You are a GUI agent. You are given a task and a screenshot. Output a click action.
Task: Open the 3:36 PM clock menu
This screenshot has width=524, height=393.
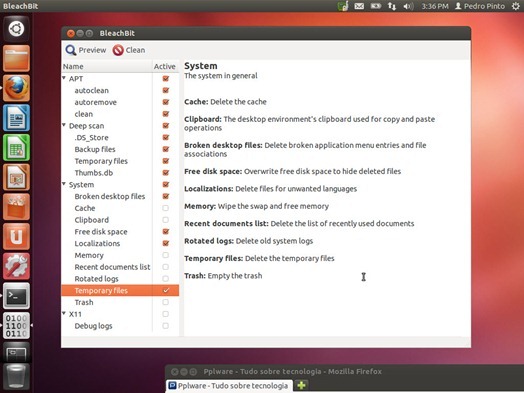(x=435, y=6)
